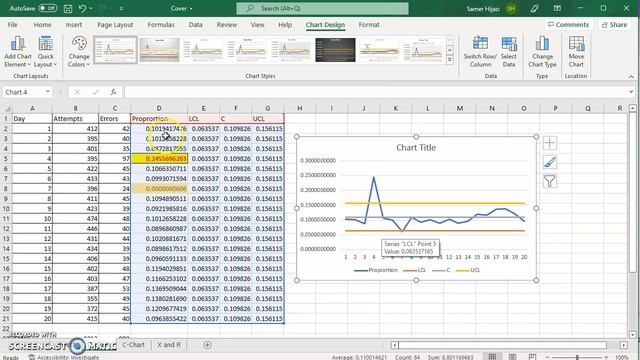
Task: Click highlighted cell 0.2455696203
Action: pos(160,158)
